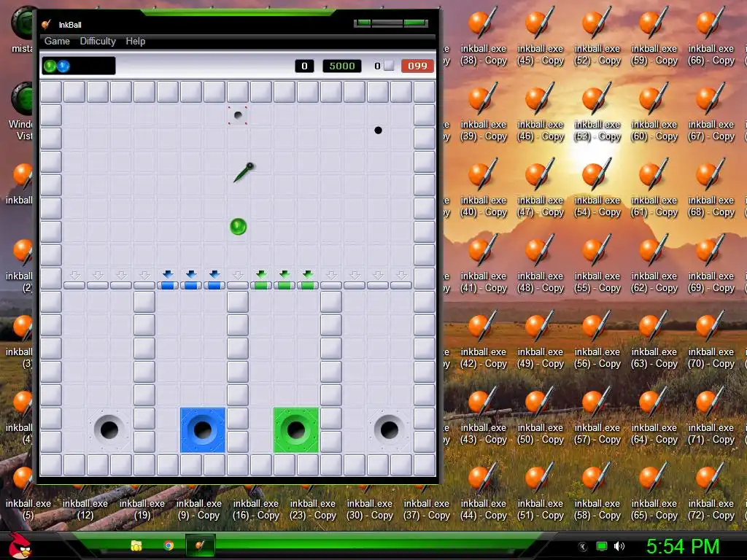Click the 5000 score counter
The width and height of the screenshot is (747, 560).
(x=342, y=66)
